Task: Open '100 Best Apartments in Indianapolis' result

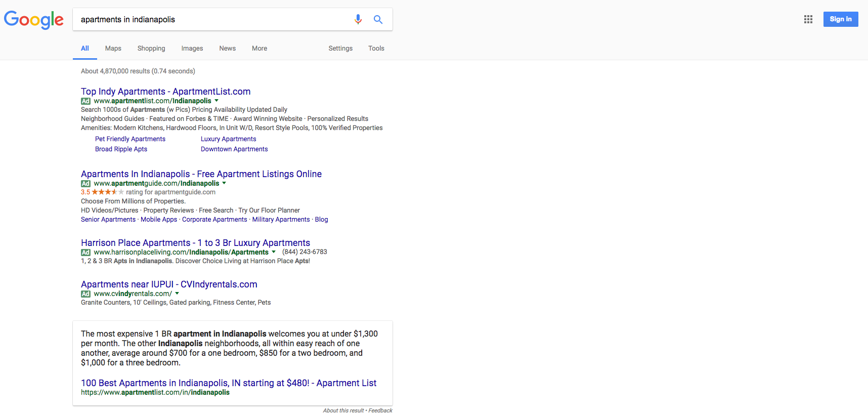Action: click(x=229, y=383)
